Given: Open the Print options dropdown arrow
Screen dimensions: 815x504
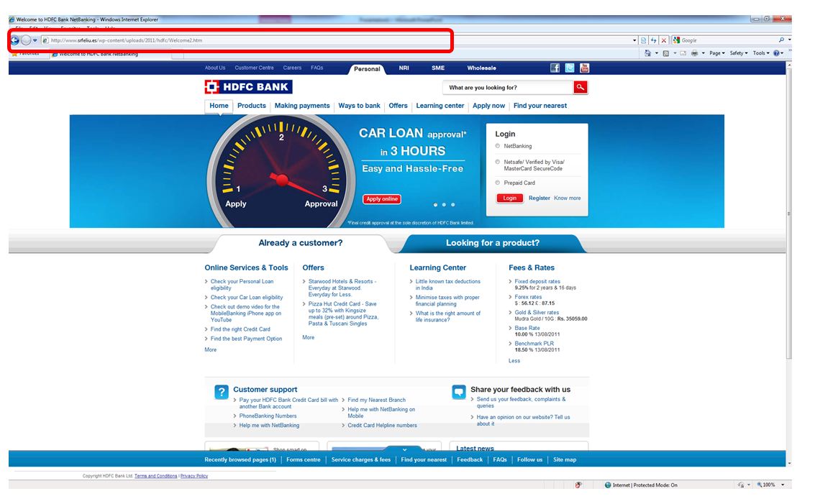Looking at the screenshot, I should (703, 53).
